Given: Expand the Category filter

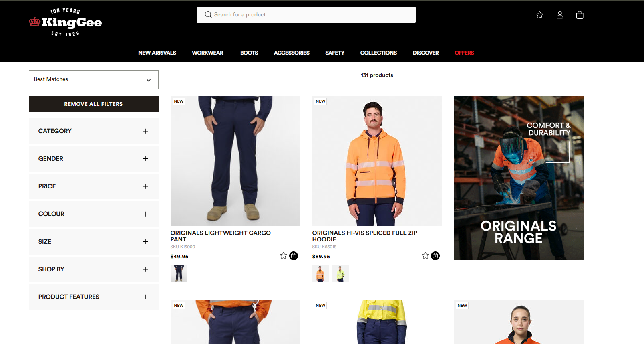Looking at the screenshot, I should tap(94, 131).
